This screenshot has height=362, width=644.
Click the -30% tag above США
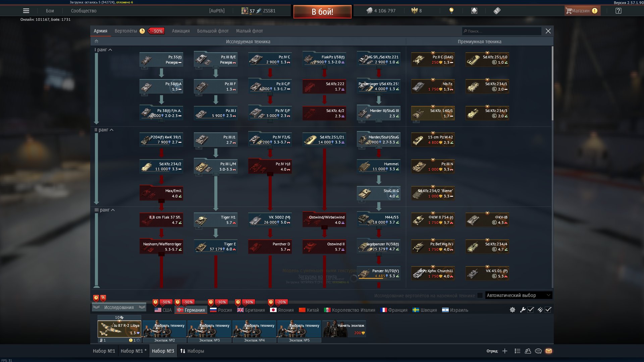click(166, 302)
